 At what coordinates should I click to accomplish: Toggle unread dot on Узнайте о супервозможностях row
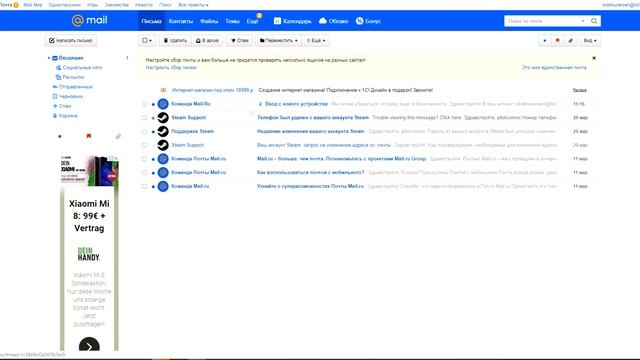tap(153, 187)
